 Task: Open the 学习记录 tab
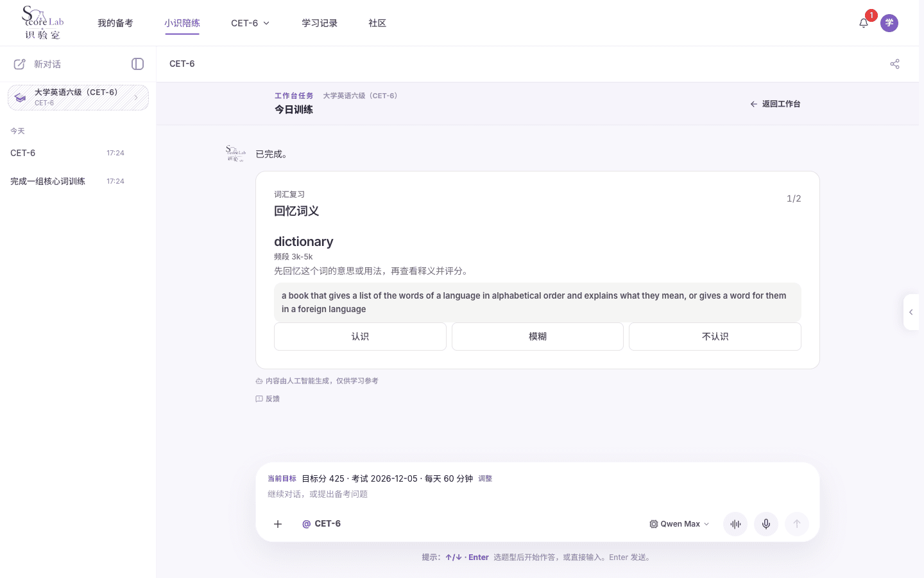coord(320,23)
